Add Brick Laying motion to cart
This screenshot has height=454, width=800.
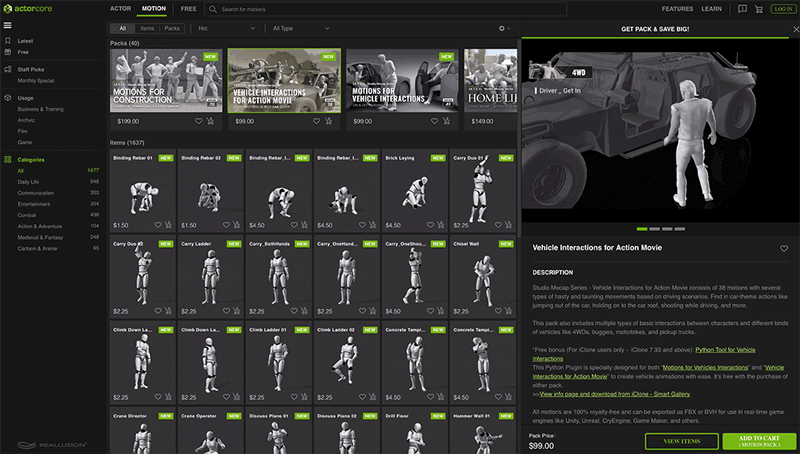tap(440, 225)
